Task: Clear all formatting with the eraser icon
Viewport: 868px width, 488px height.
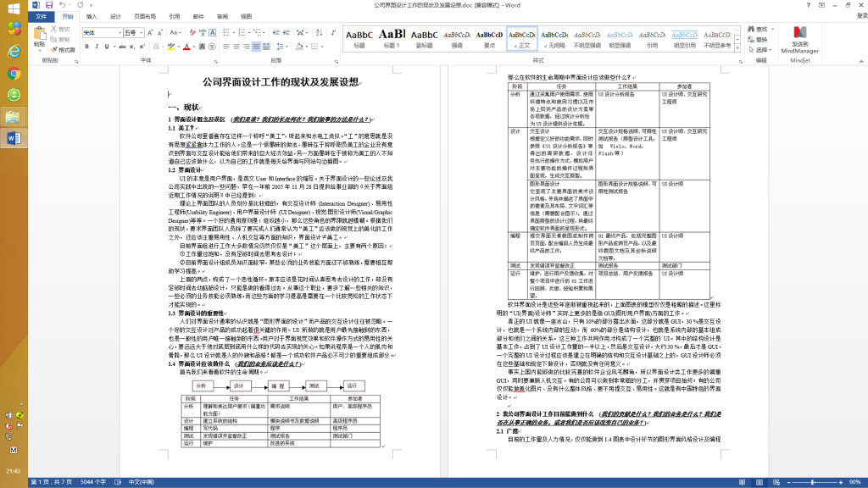Action: click(x=192, y=33)
